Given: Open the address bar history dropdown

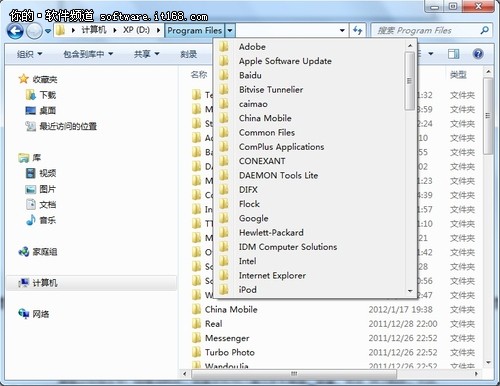Looking at the screenshot, I should pos(342,30).
